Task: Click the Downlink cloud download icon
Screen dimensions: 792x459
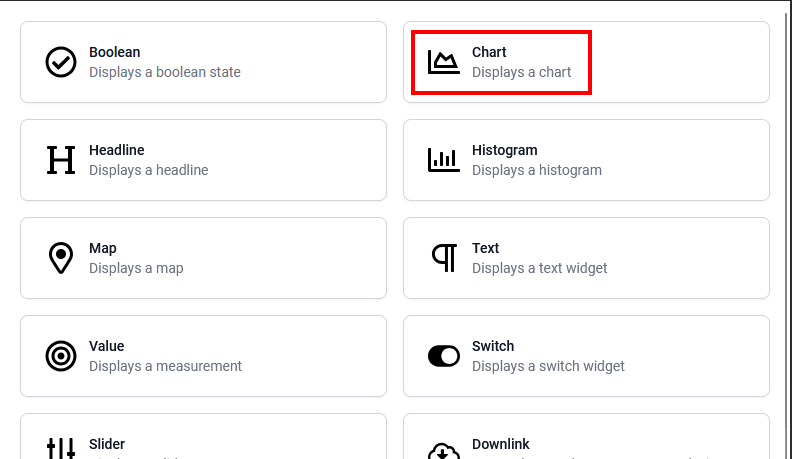Action: click(443, 450)
